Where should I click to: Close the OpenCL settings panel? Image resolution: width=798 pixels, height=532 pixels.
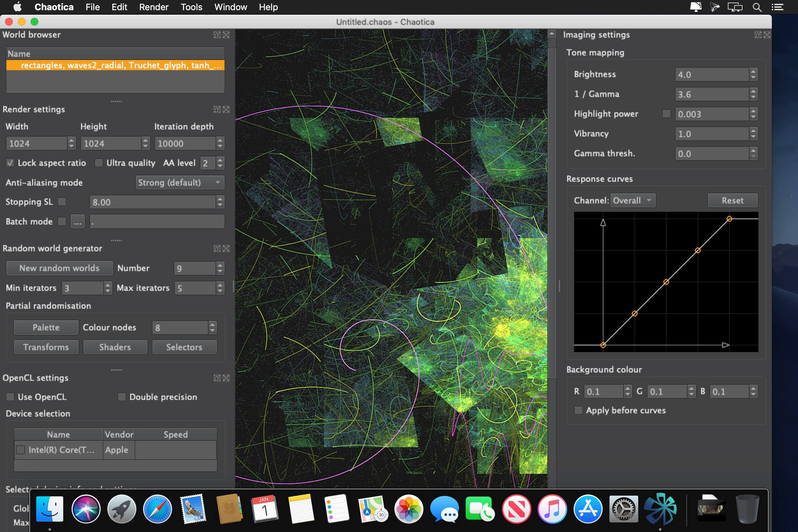[x=226, y=378]
